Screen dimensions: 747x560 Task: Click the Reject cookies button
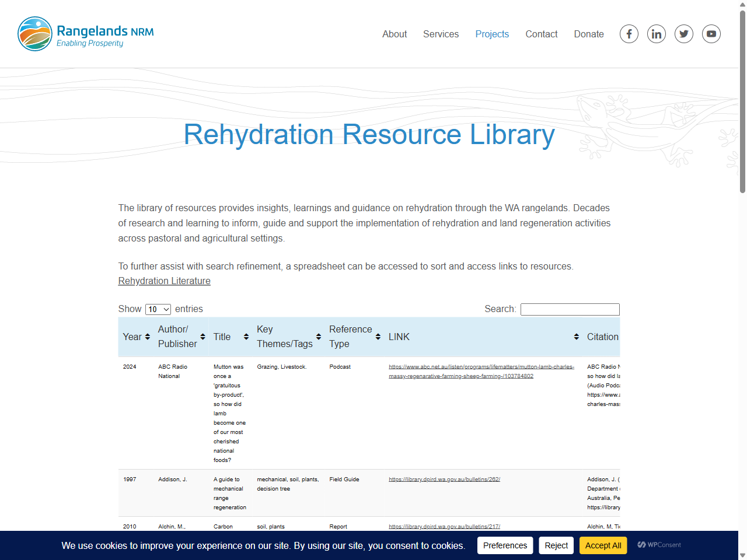556,545
